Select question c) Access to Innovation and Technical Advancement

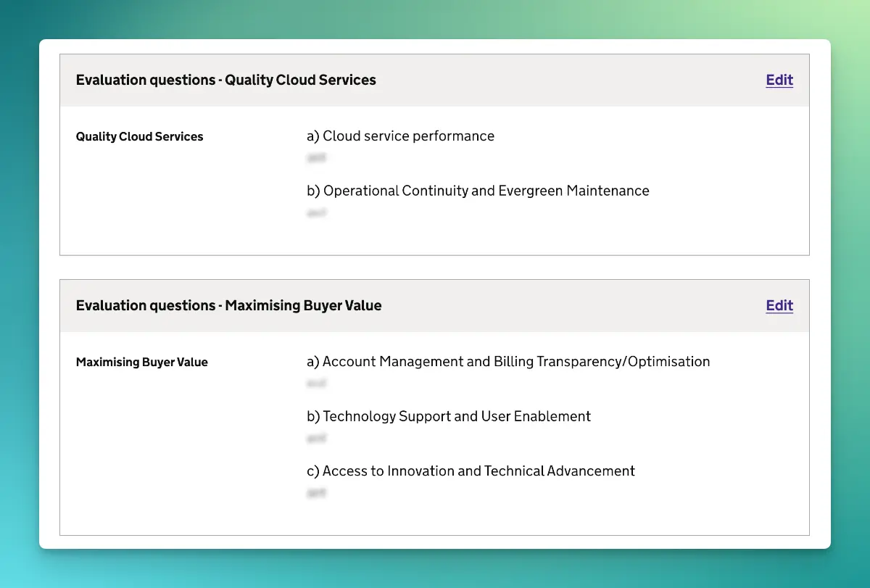471,471
